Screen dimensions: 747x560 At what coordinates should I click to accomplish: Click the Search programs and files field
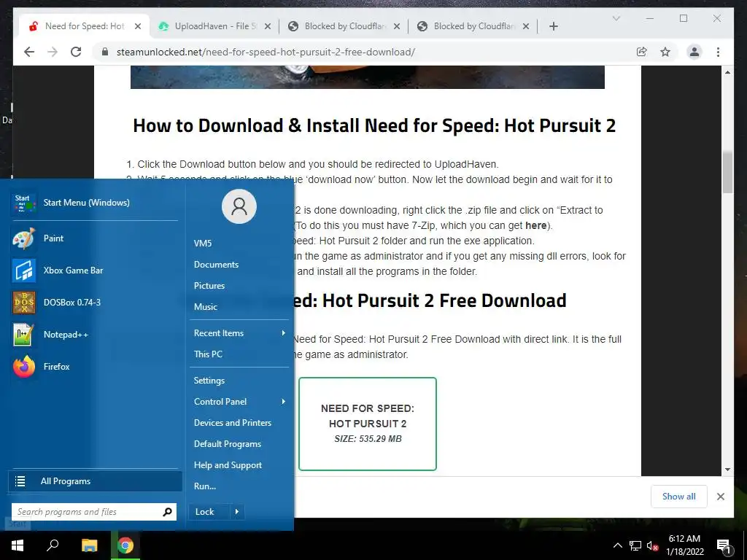tap(88, 512)
